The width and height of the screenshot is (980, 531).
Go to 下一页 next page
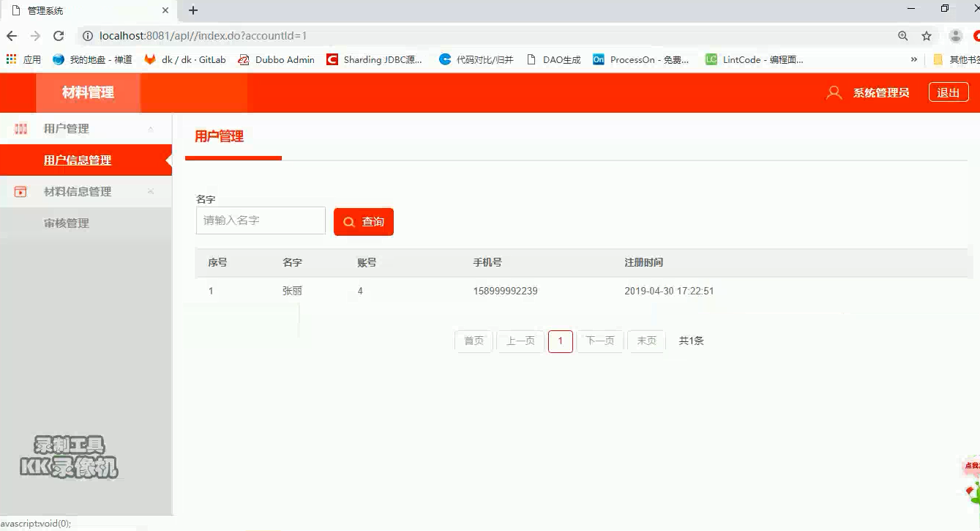point(600,341)
